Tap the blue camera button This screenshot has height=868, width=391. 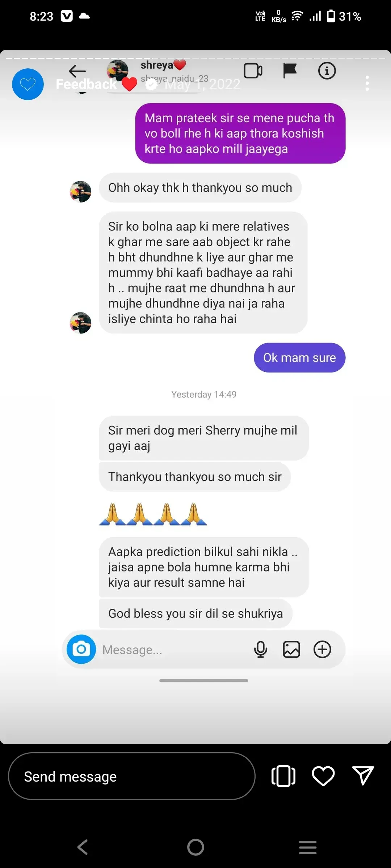pos(81,650)
